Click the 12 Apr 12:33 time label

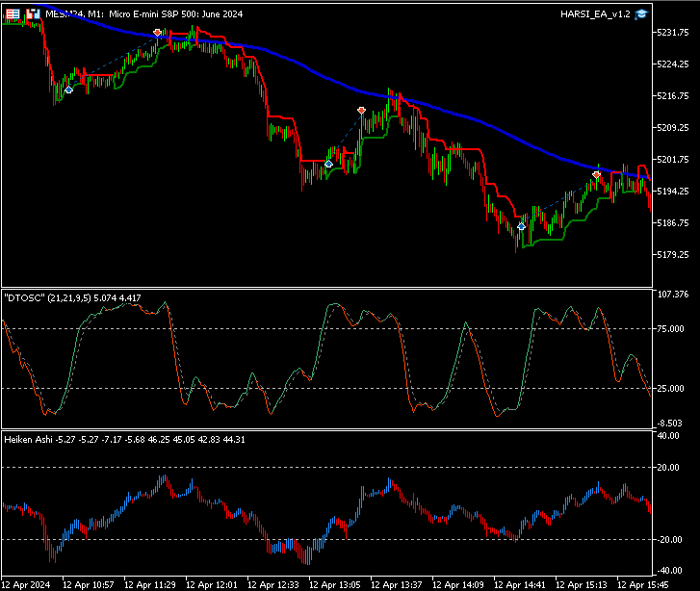click(273, 585)
